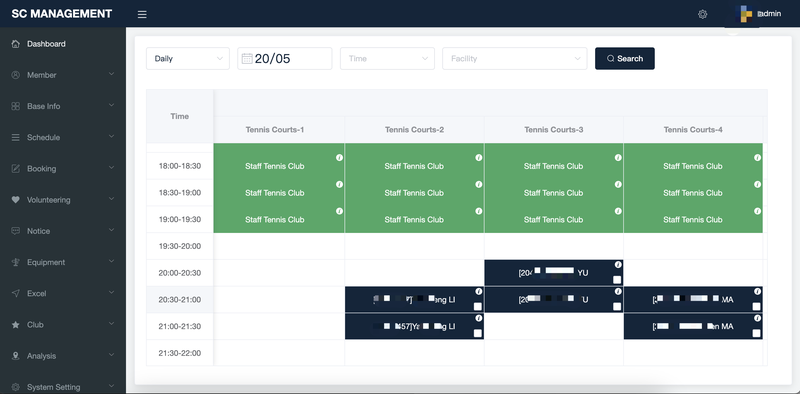Click info icon on Tennis Courts-1 18:00-18:30
The width and height of the screenshot is (800, 394).
click(x=339, y=158)
